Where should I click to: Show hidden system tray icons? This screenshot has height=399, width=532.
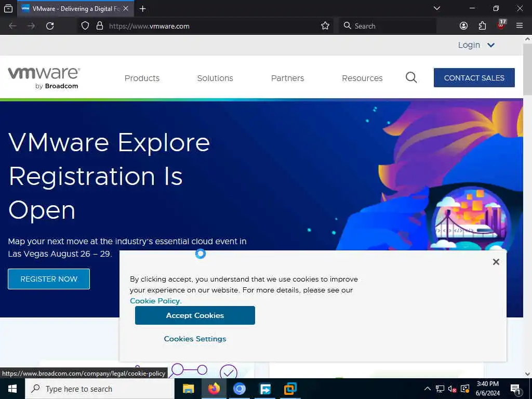click(x=428, y=389)
